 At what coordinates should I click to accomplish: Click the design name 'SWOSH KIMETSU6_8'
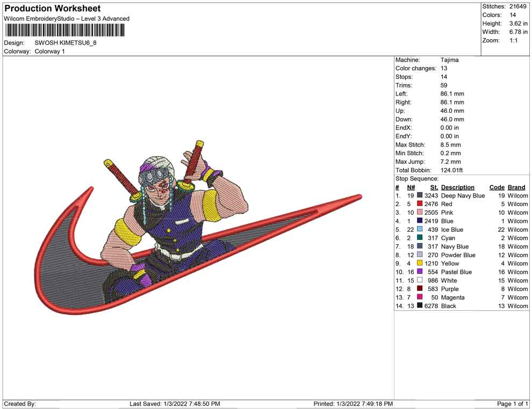point(66,43)
